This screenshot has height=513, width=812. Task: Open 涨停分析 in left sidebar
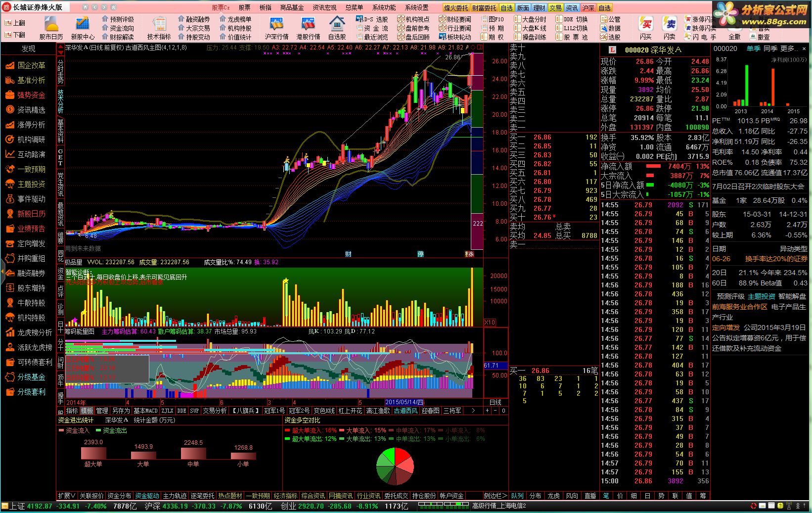(26, 125)
